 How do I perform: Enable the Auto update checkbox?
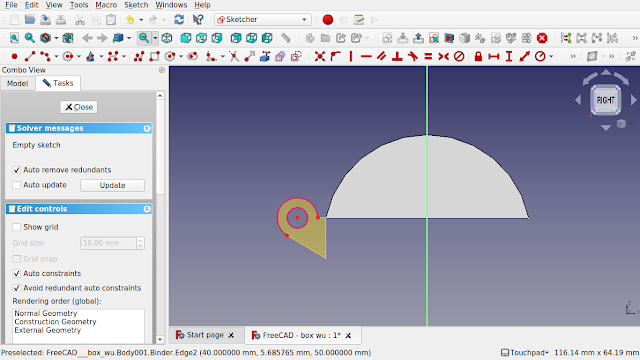[x=16, y=185]
